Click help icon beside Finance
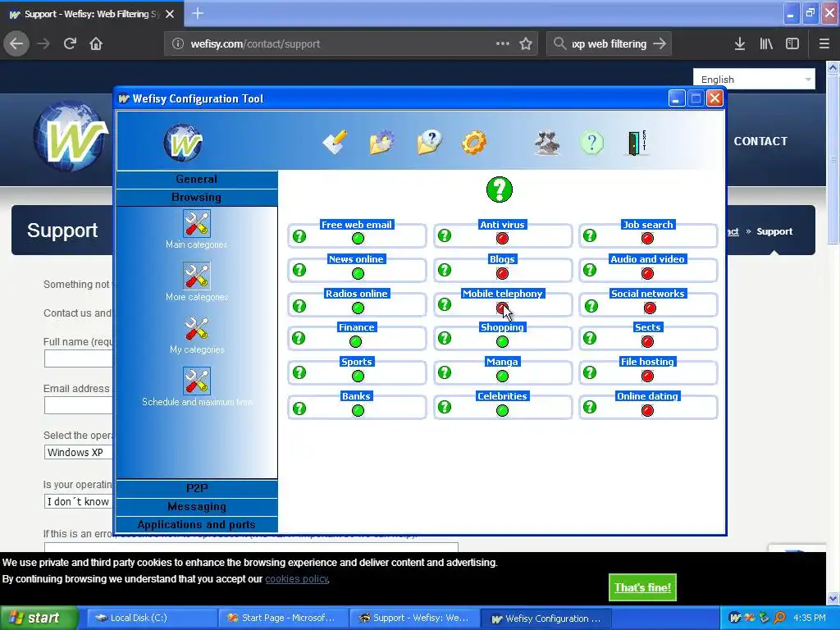The width and height of the screenshot is (840, 630). click(299, 338)
